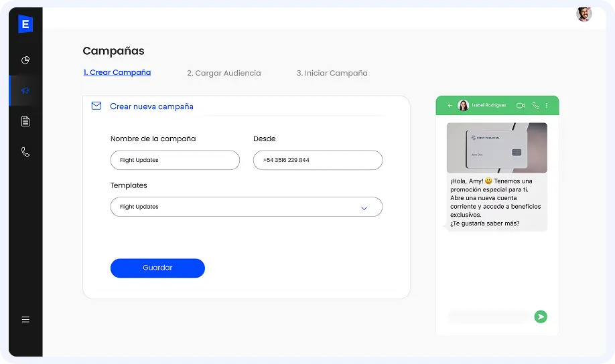Click the blue E logo icon
615x364 pixels.
point(25,23)
